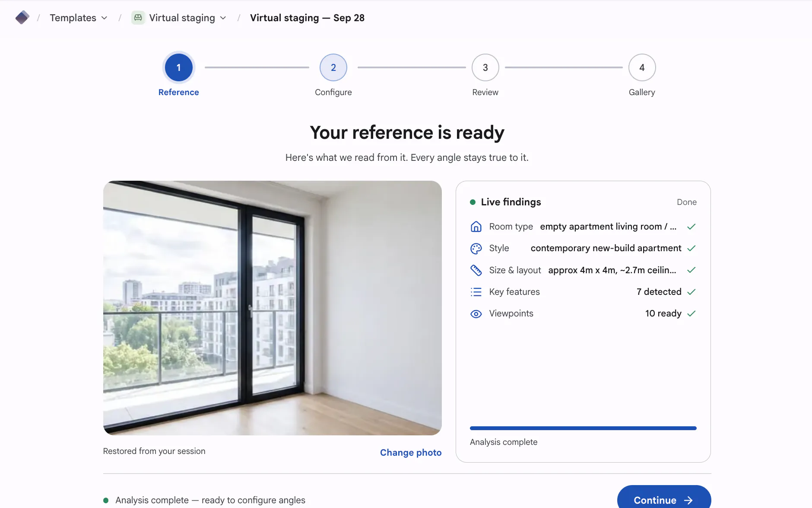Viewport: 812px width, 508px height.
Task: Click the Size & layout ruler icon
Action: [476, 270]
